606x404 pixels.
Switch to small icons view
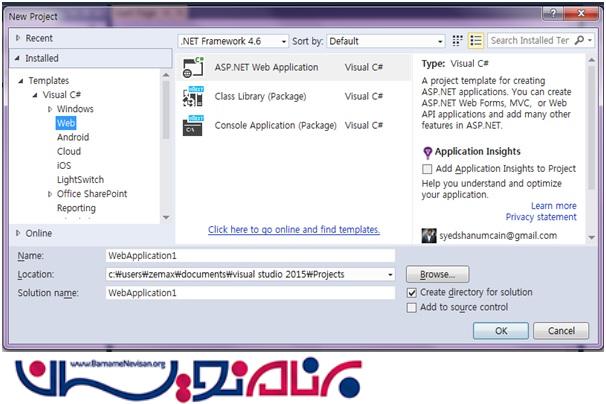[x=458, y=41]
